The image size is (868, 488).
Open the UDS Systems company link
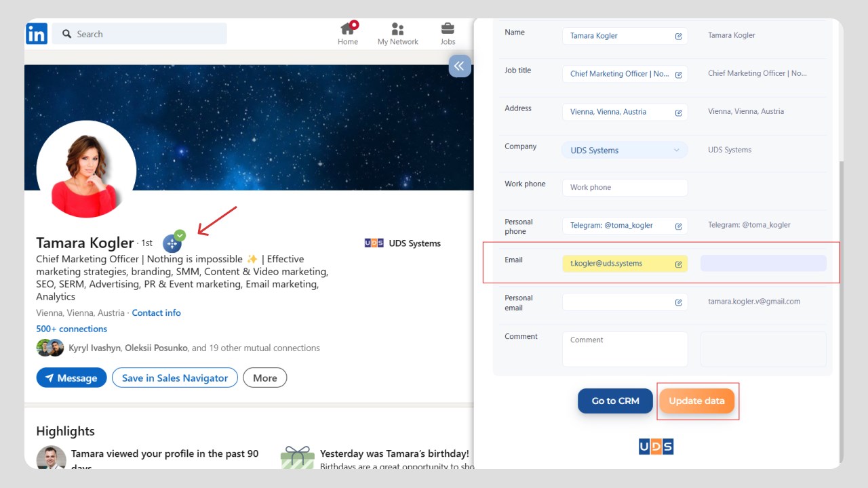tap(414, 243)
